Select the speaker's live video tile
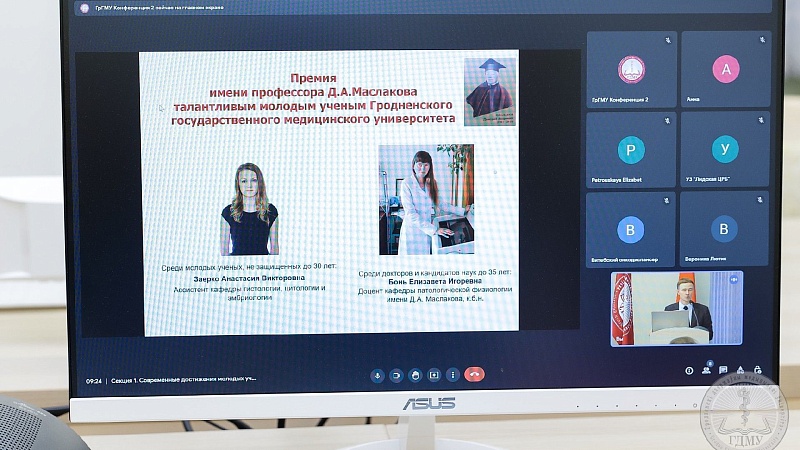Viewport: 800px width, 450px height. pos(677,309)
